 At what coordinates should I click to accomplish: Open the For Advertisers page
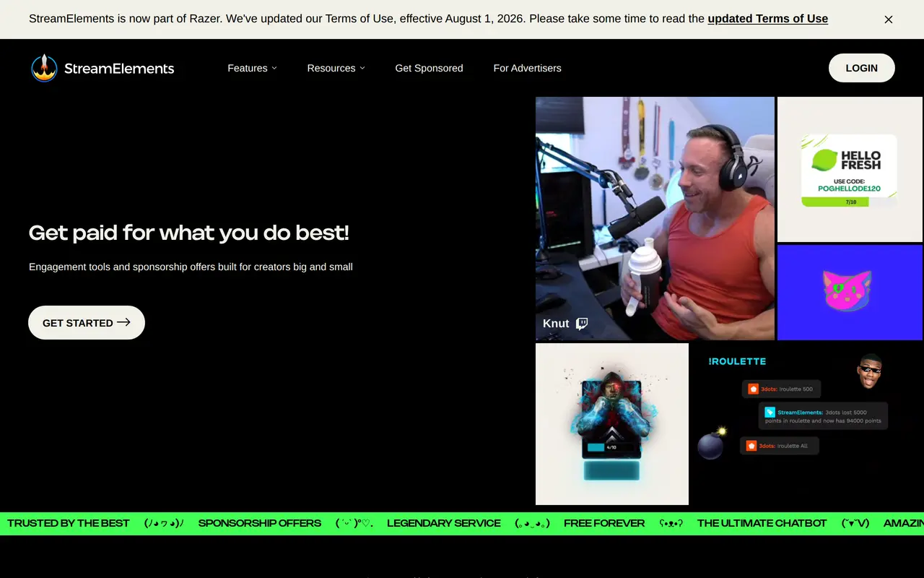(527, 68)
